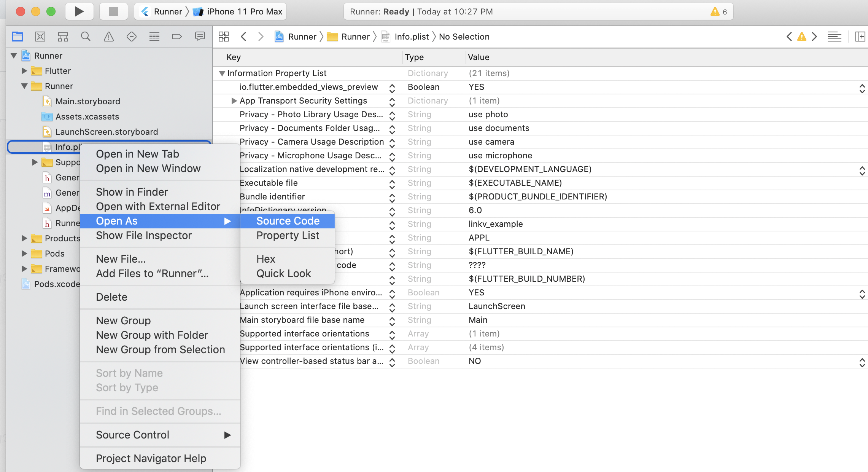Click the yellow warning count indicator

[718, 11]
